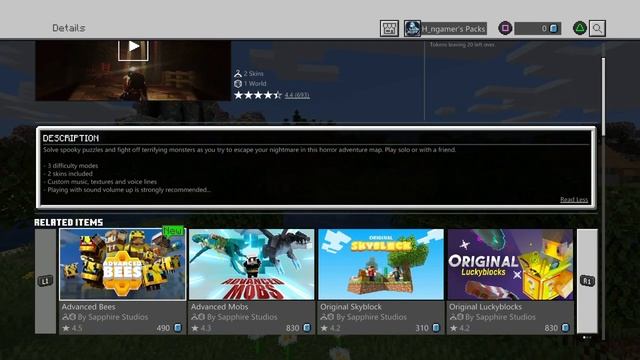Click the Details page title
The image size is (640, 360).
(x=69, y=28)
